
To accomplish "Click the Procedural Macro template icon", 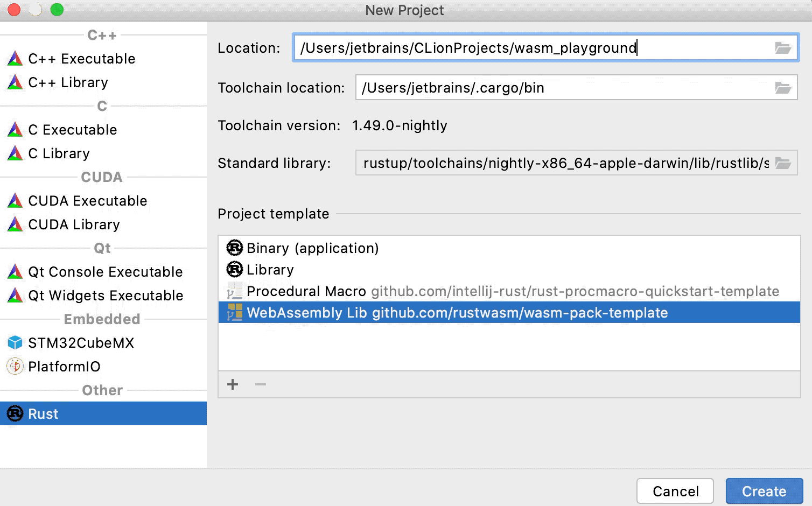I will point(235,291).
